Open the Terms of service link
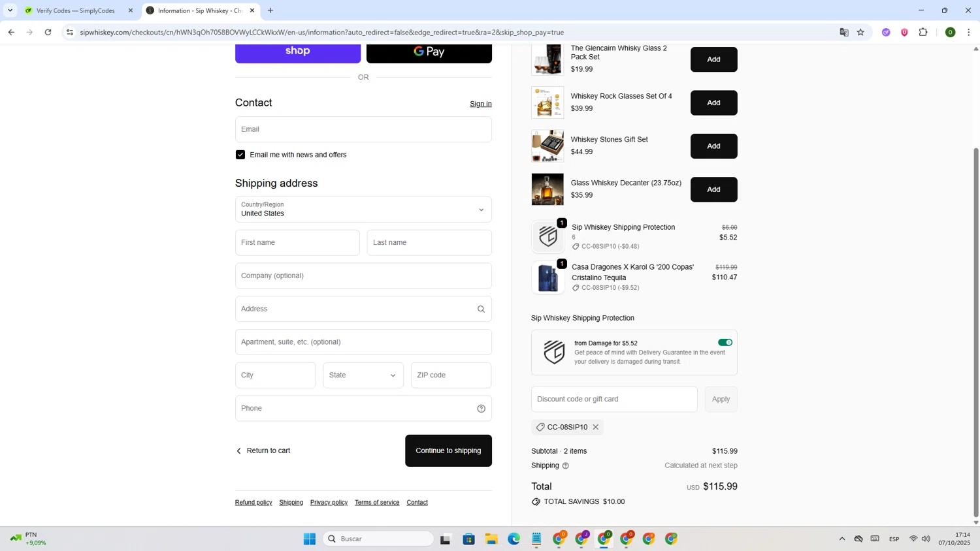 point(377,503)
